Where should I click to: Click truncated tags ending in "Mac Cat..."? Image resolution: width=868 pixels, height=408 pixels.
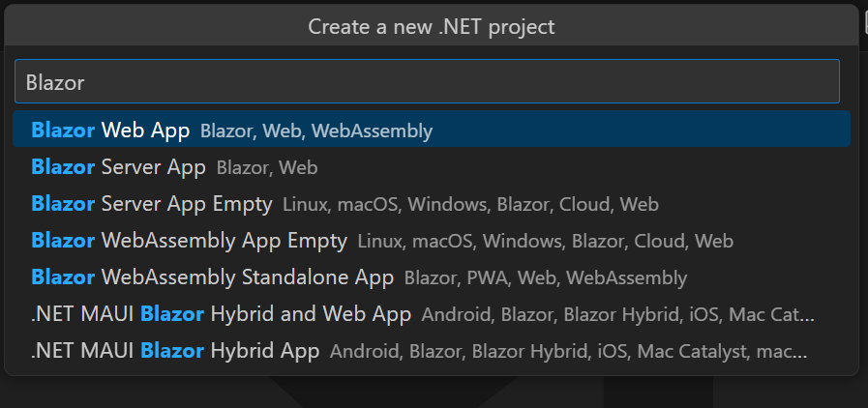[x=617, y=315]
